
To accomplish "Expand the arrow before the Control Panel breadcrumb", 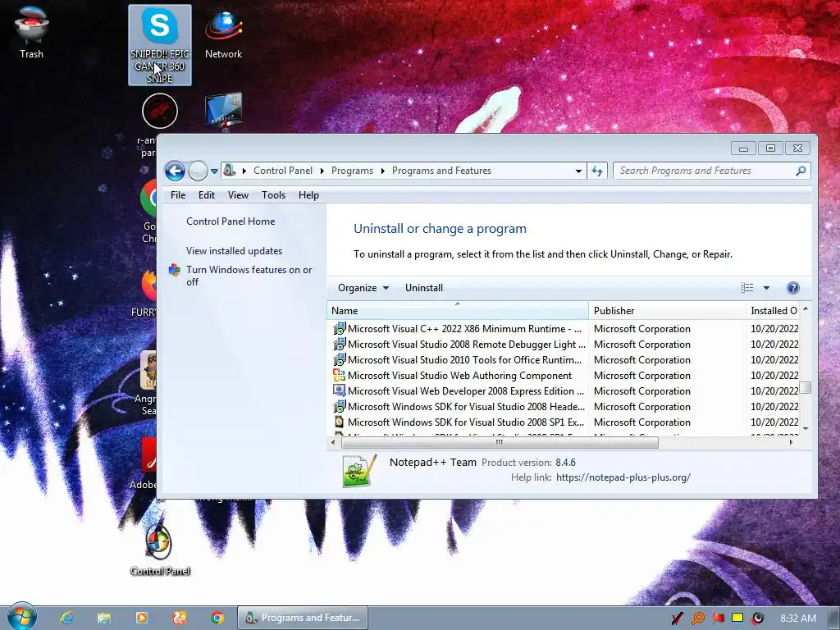I will pyautogui.click(x=244, y=171).
